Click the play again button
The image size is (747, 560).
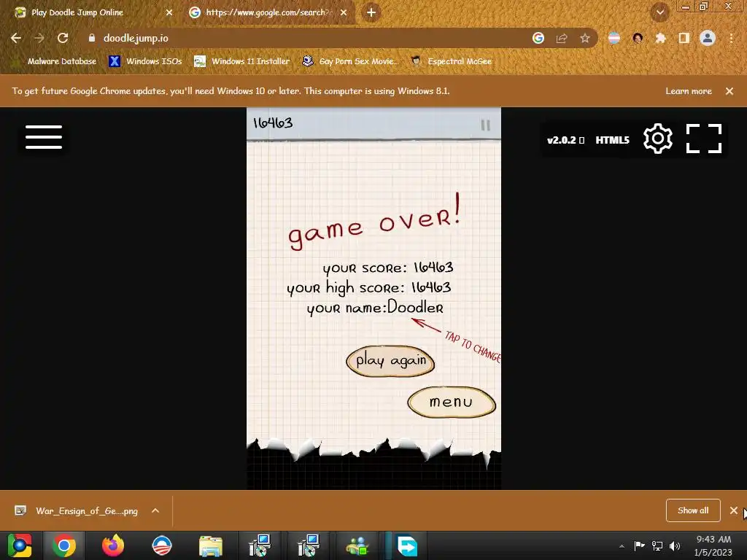click(x=390, y=361)
